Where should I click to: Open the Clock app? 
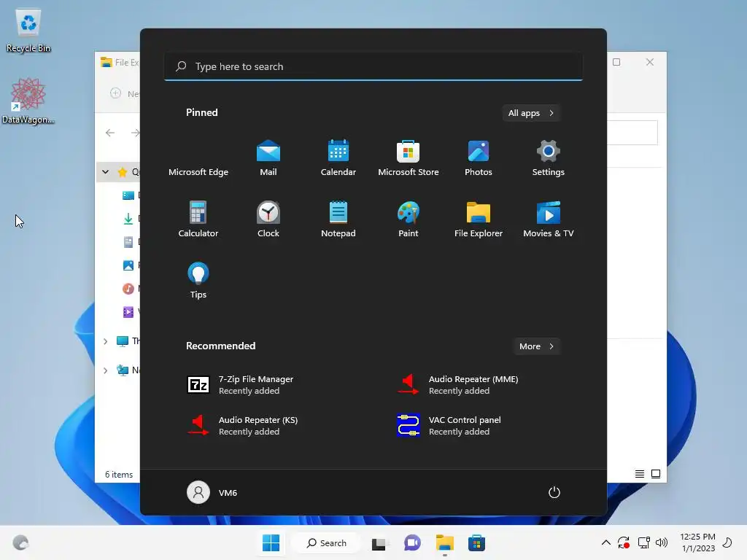coord(268,219)
